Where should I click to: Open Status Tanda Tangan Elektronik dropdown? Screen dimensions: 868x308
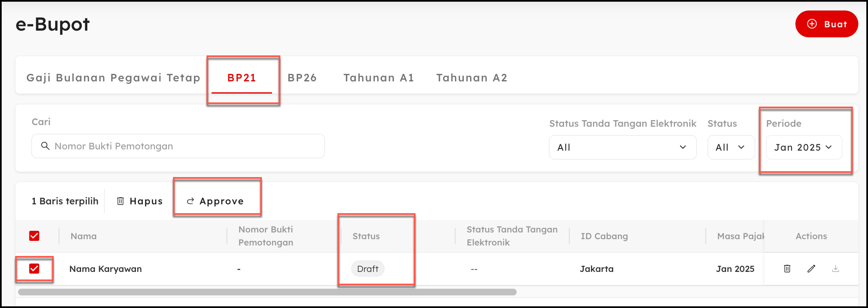click(622, 147)
